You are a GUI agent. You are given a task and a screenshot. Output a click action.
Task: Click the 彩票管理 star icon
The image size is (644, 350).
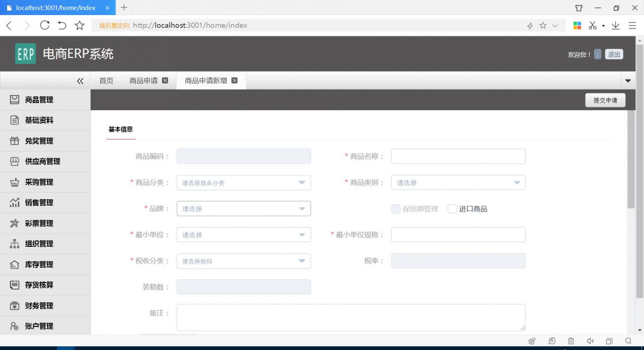click(15, 223)
